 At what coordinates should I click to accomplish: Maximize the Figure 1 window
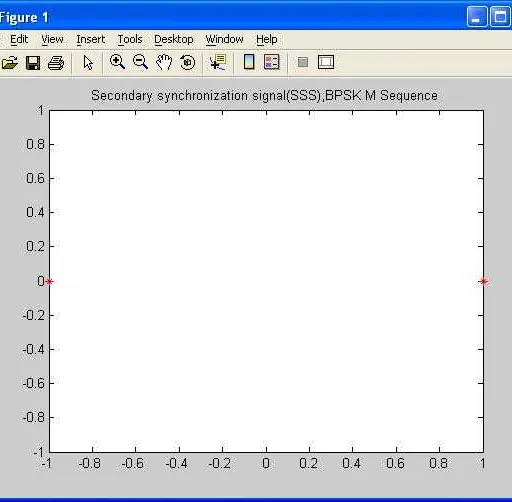pyautogui.click(x=500, y=17)
